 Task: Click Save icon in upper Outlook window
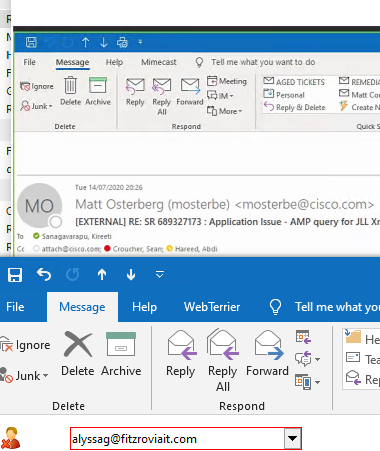[x=31, y=42]
